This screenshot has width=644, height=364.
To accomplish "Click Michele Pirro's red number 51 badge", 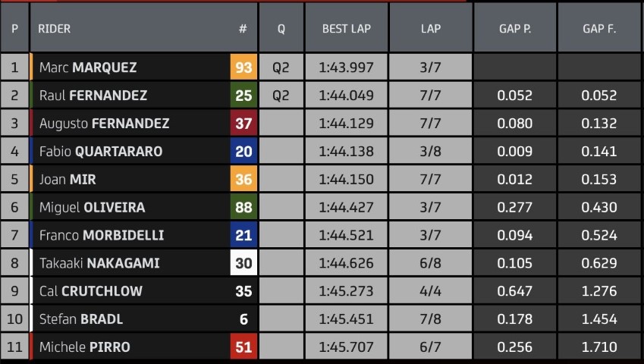I will point(243,347).
